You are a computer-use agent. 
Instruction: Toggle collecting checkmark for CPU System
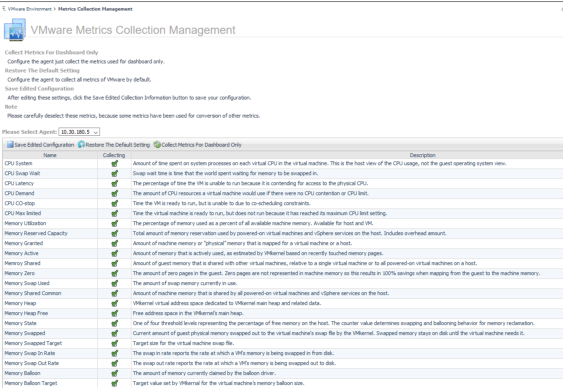(x=114, y=164)
